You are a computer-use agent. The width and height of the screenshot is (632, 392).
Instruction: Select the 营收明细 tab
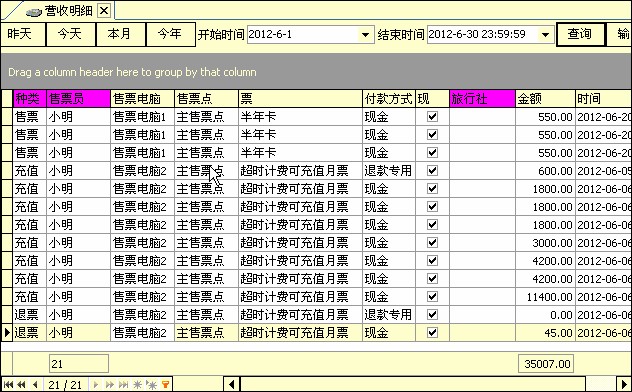point(69,11)
